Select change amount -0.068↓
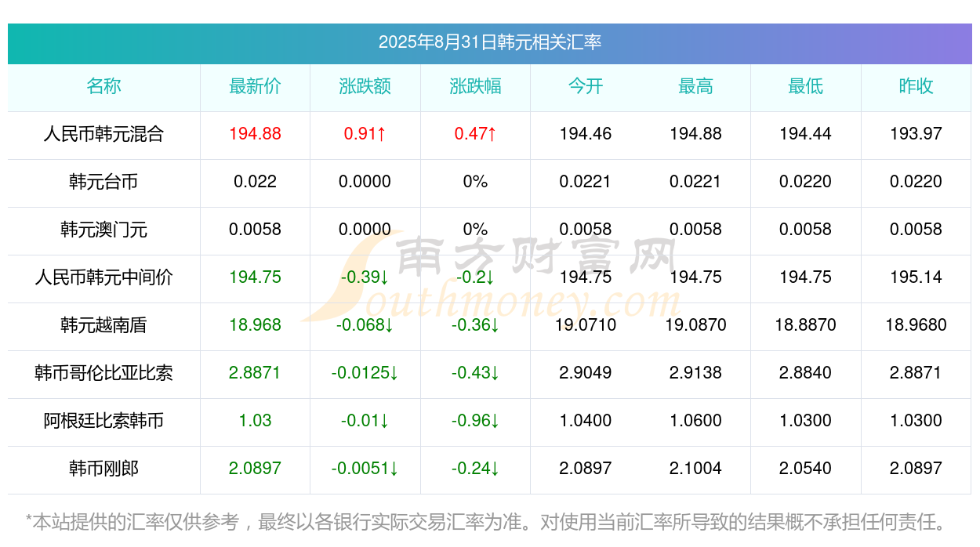The height and width of the screenshot is (547, 980). point(365,325)
